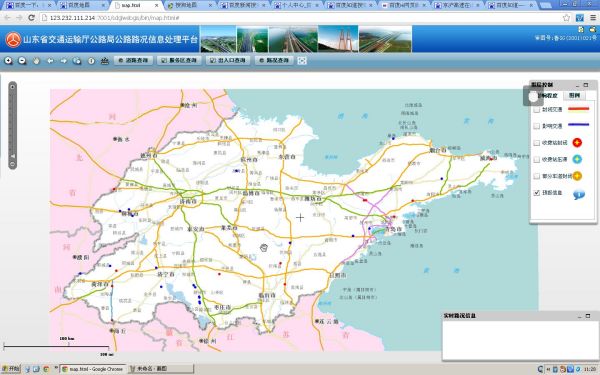Click the bottom button of the zoom slider
600x375 pixels.
(13, 164)
